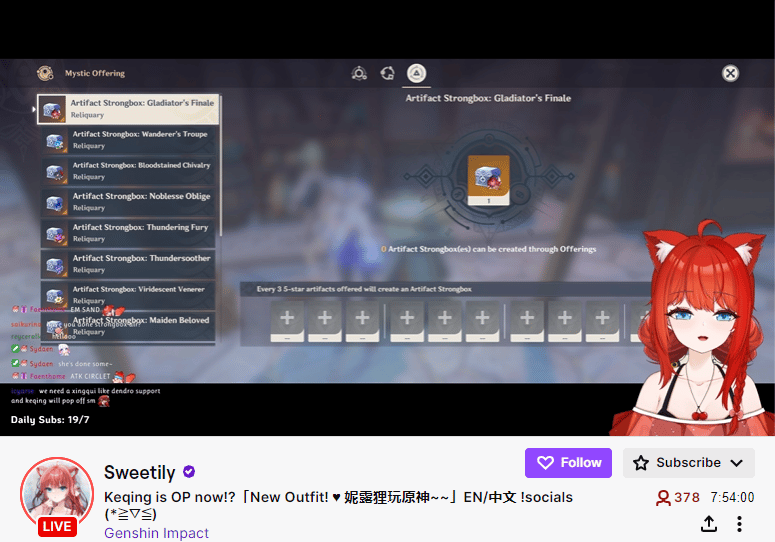Open the Subscribe dropdown arrow

(736, 463)
